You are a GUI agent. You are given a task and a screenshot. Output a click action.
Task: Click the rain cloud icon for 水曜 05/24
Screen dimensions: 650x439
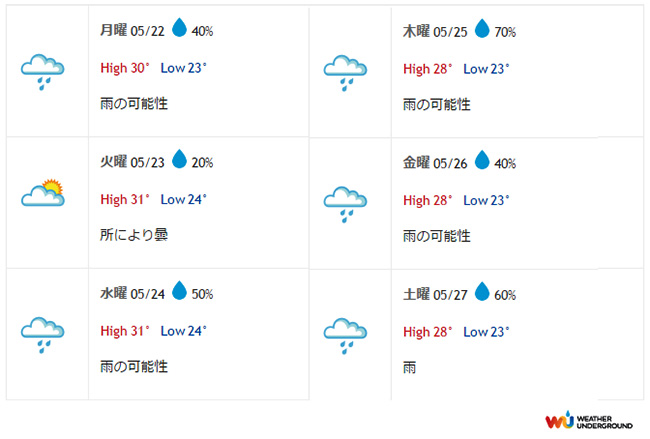click(43, 335)
